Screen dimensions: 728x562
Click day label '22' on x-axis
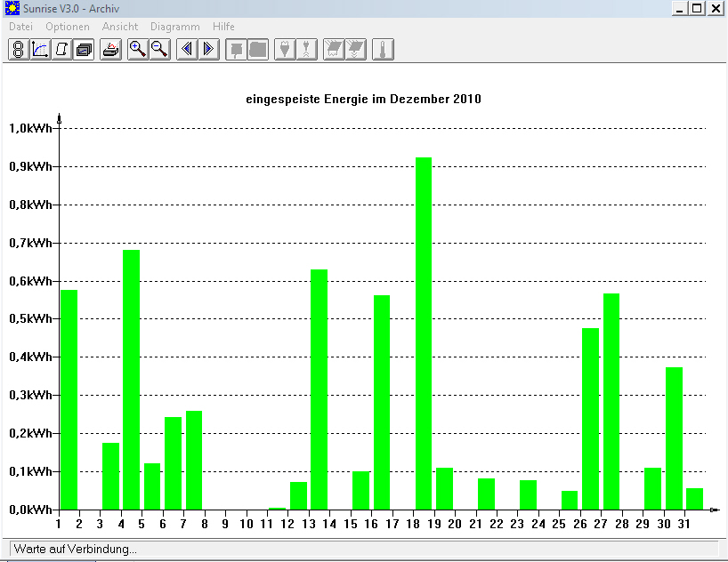tap(497, 524)
